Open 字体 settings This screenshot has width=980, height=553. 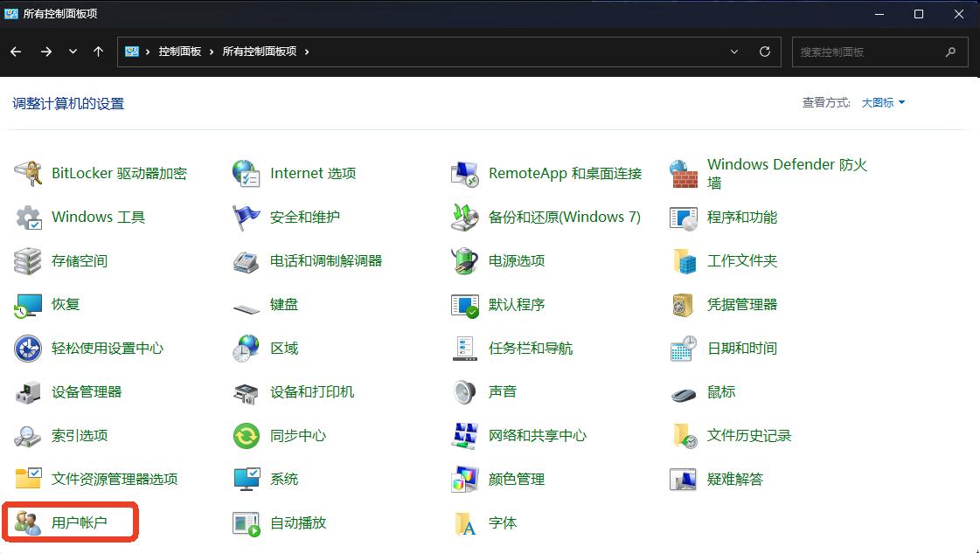click(x=503, y=522)
